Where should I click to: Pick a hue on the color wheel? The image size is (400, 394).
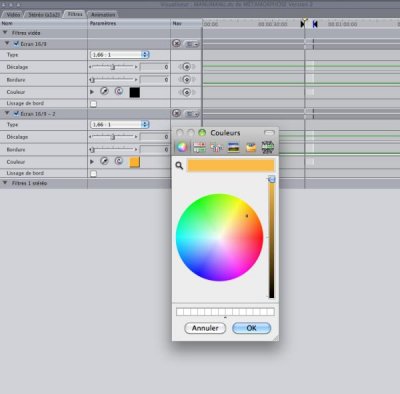[219, 237]
